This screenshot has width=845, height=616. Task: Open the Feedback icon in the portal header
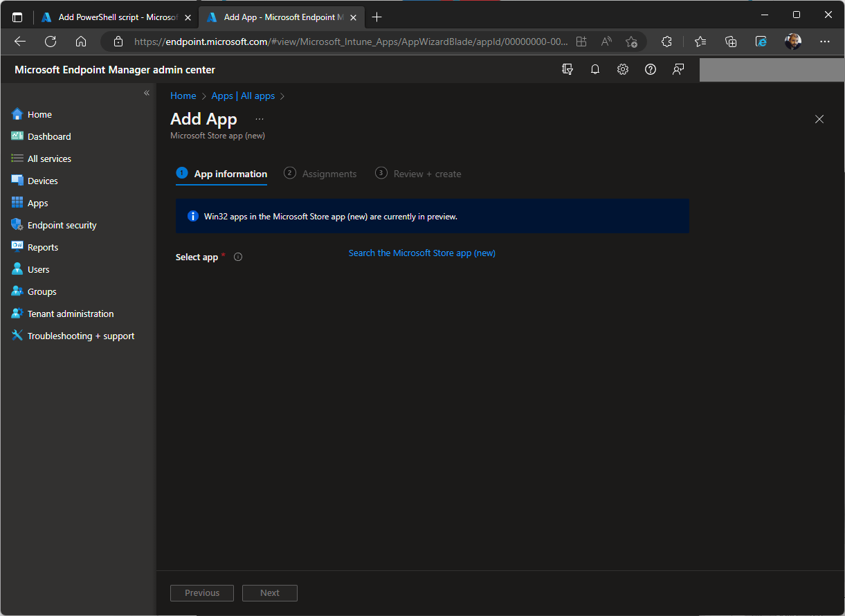coord(678,69)
